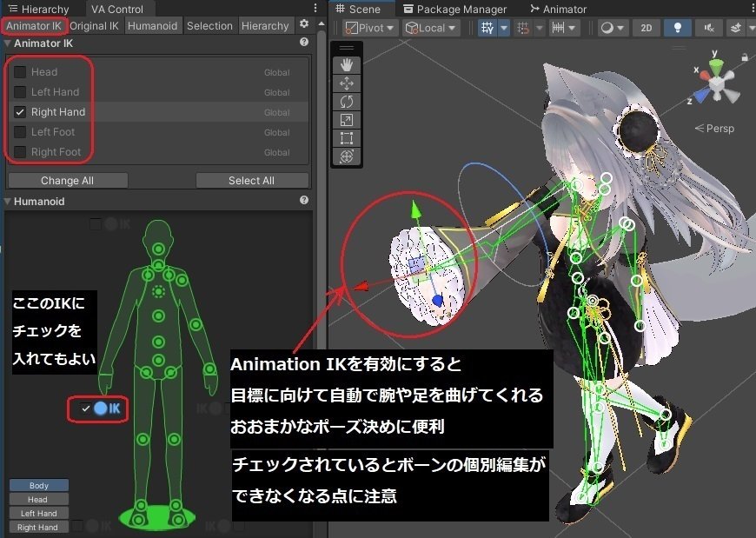Select the Transform tool in Scene overlay

pos(346,156)
